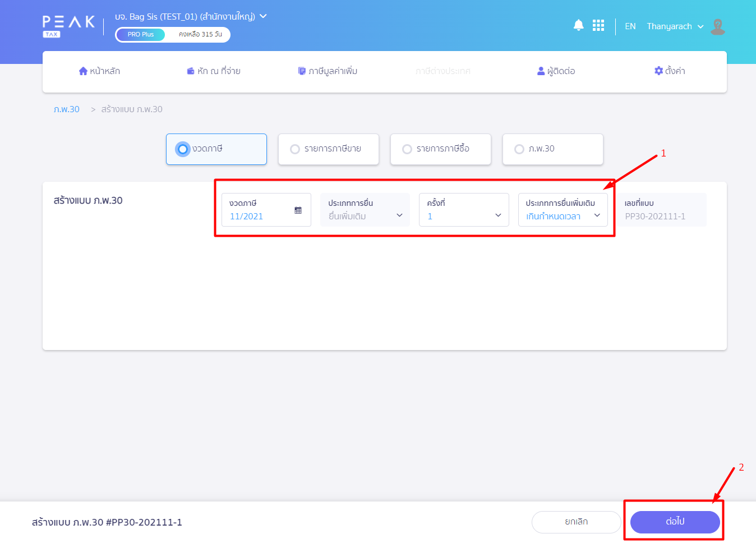Image resolution: width=756 pixels, height=543 pixels.
Task: Select the รายการภาษีขาย radio option
Action: (295, 149)
